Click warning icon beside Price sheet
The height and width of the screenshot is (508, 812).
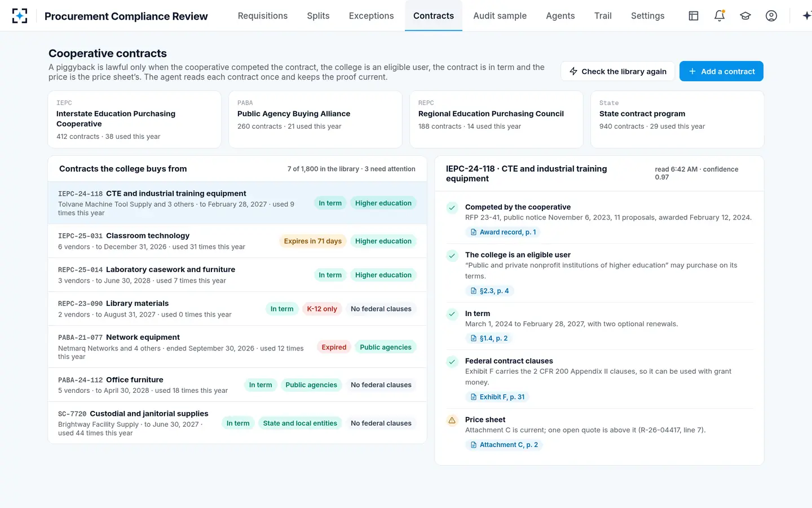(x=452, y=421)
